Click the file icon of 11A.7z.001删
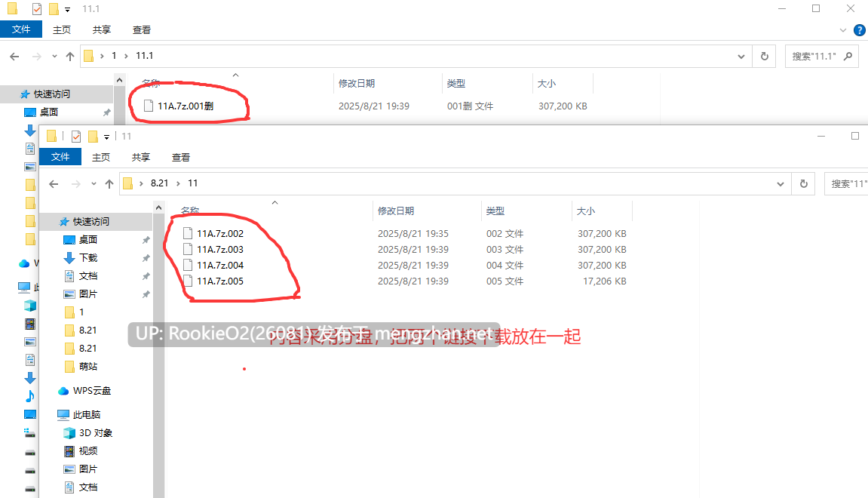The height and width of the screenshot is (498, 868). (149, 105)
